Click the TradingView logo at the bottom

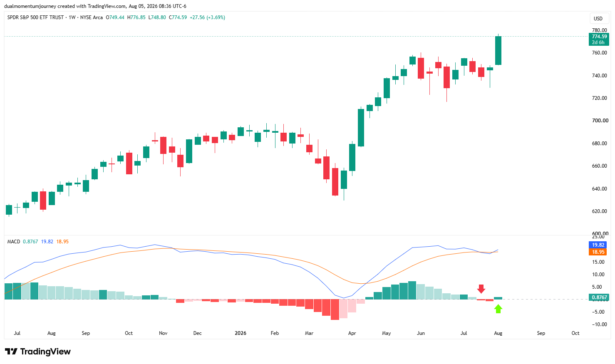pyautogui.click(x=38, y=352)
